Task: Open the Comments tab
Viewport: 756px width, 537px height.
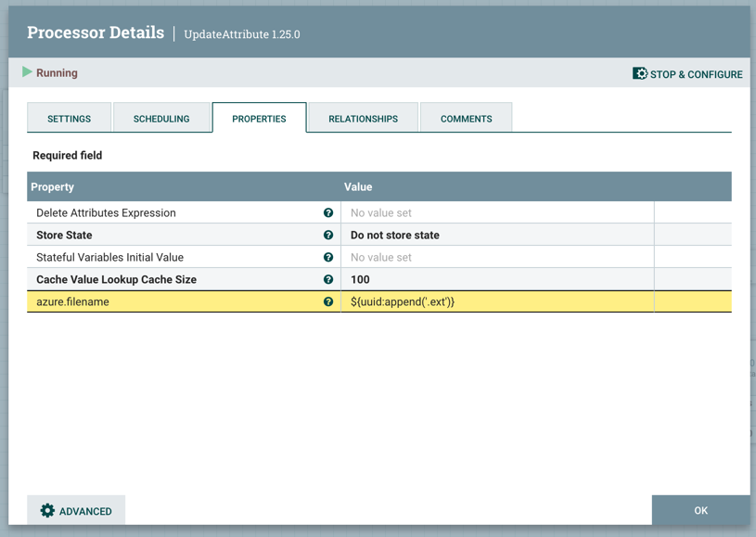Action: [466, 118]
